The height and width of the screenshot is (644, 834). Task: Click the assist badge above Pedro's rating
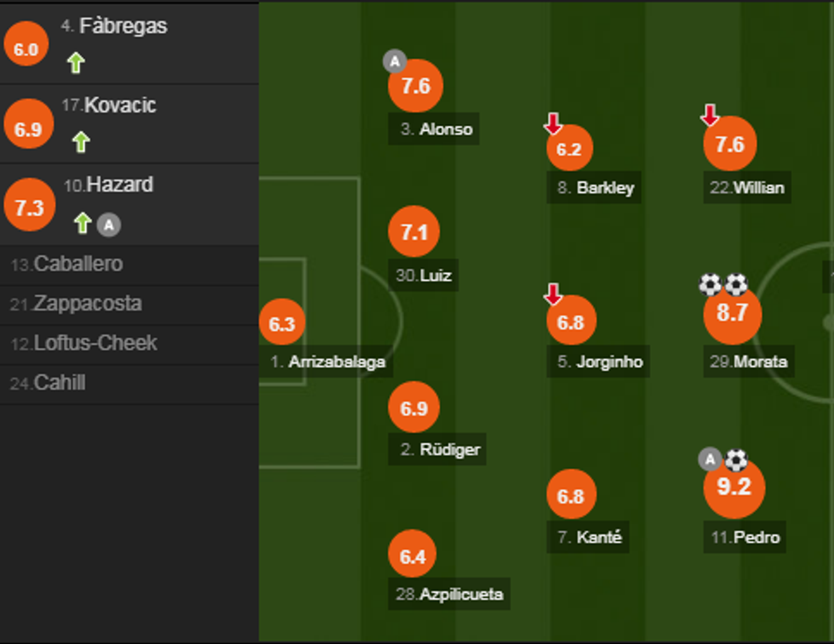[x=710, y=460]
